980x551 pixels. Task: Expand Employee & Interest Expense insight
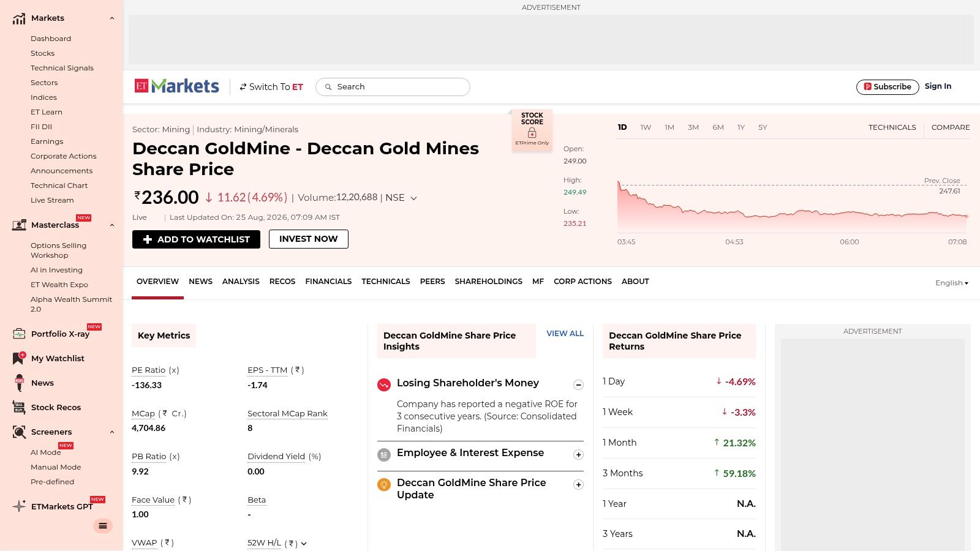click(x=578, y=455)
